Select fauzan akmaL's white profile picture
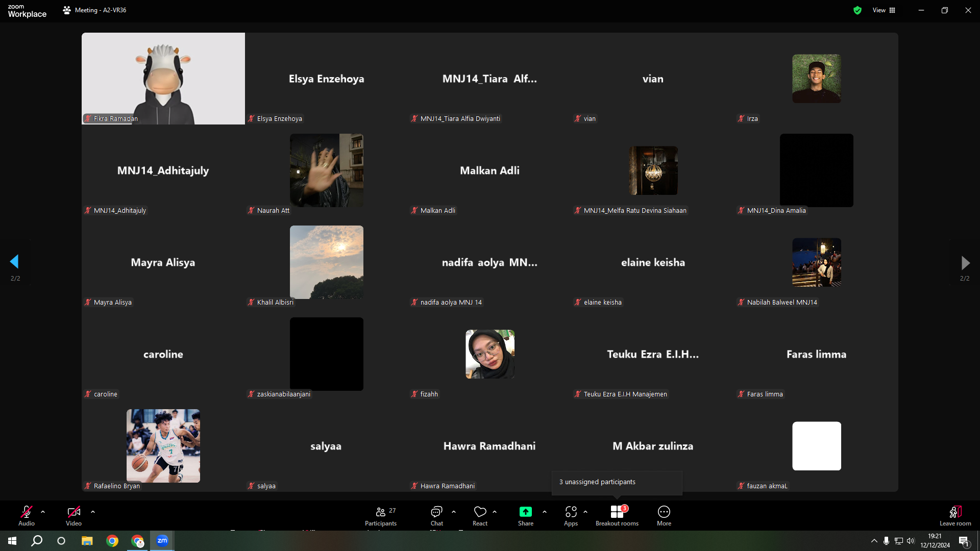The width and height of the screenshot is (980, 551). click(817, 446)
